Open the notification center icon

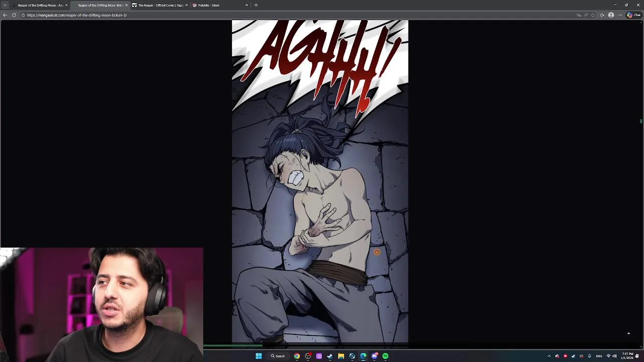click(637, 356)
